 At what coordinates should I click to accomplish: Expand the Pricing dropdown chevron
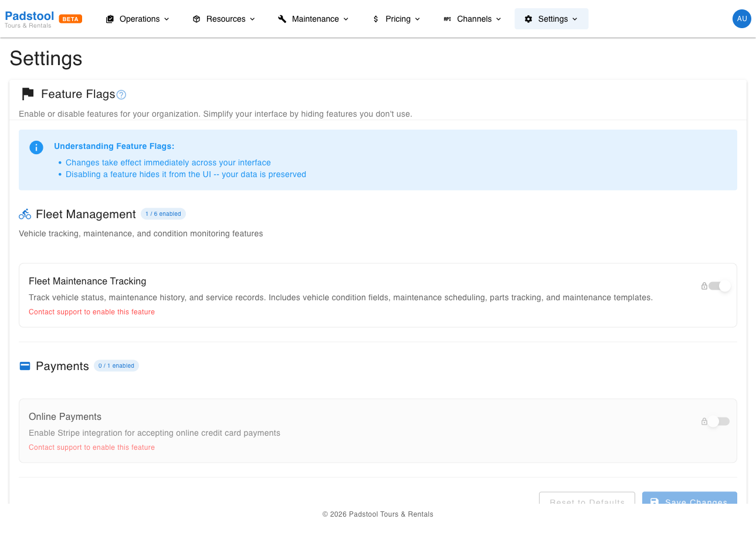418,19
